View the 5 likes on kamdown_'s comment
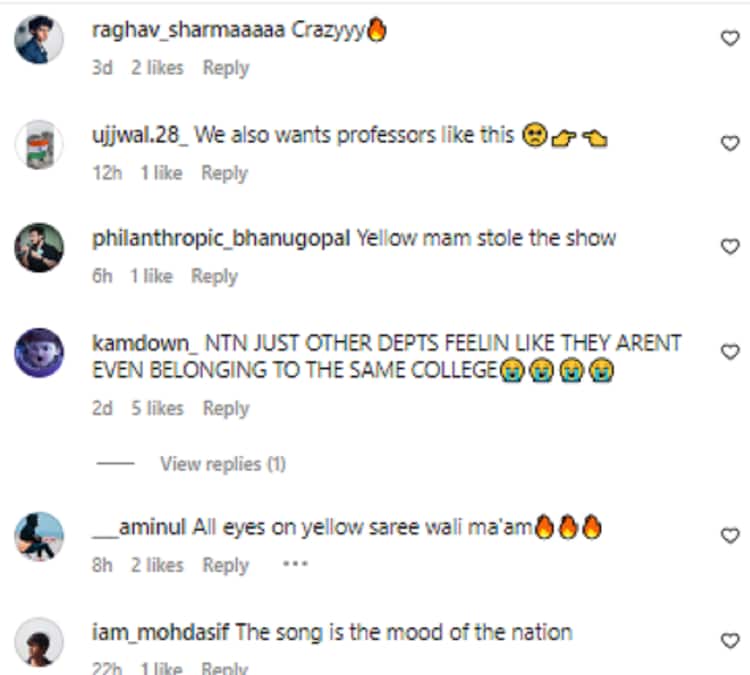Viewport: 750px width, 675px height. click(x=157, y=409)
